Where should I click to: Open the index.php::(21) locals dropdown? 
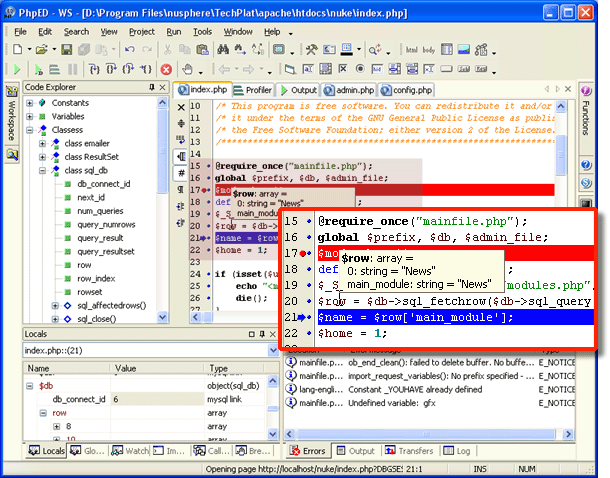[271, 351]
